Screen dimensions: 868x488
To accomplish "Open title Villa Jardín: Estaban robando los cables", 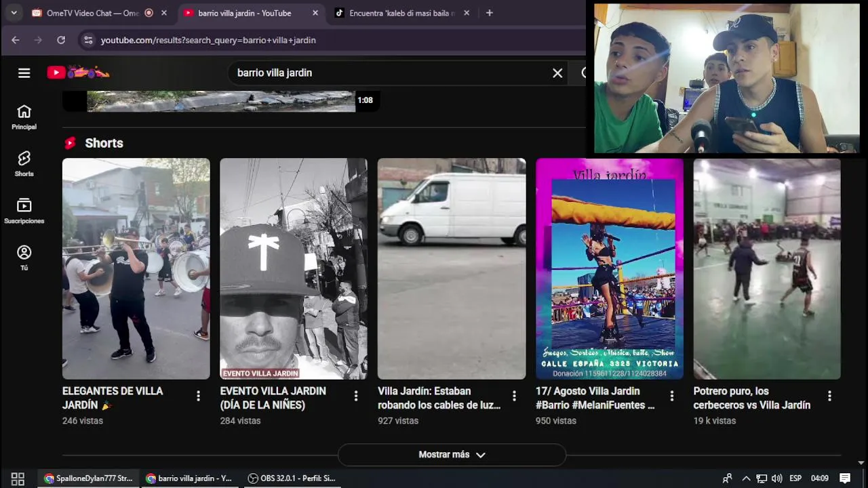I will click(x=439, y=398).
